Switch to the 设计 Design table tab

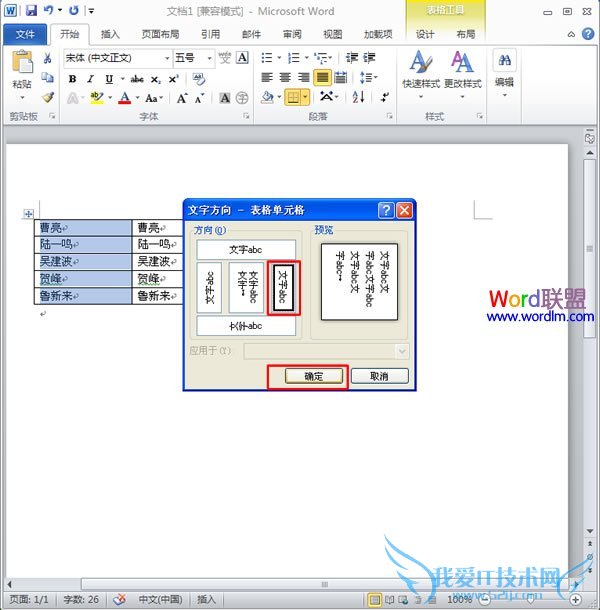pyautogui.click(x=425, y=34)
